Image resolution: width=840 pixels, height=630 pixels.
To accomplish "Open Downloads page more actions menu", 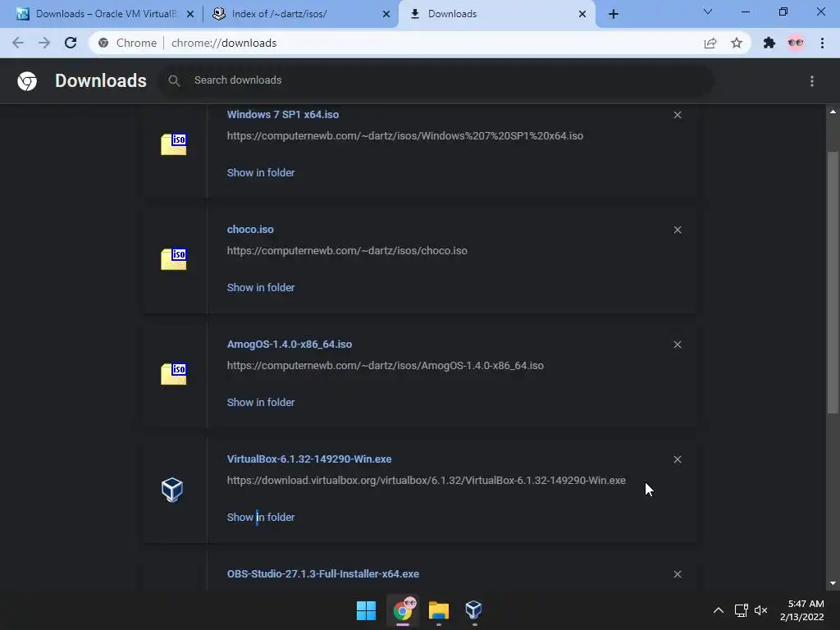I will (x=812, y=81).
